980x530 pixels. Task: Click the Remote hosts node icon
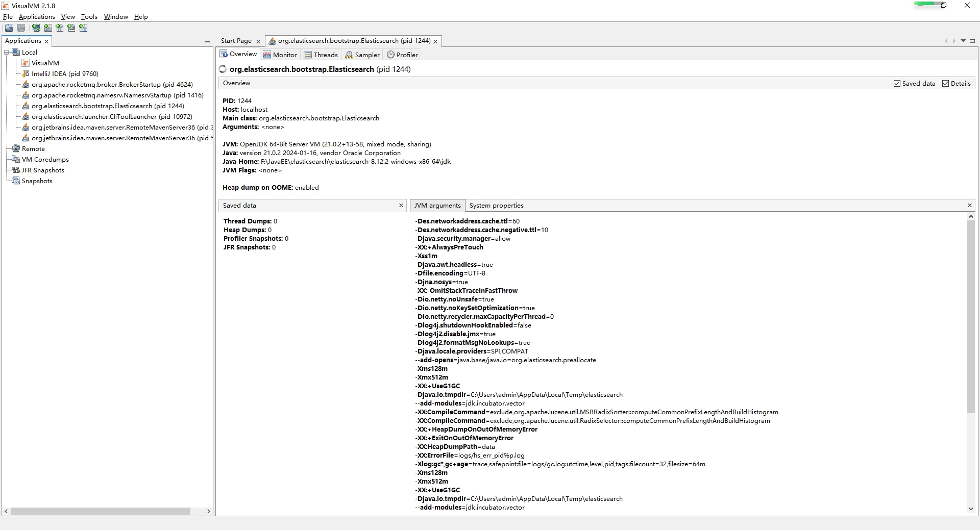click(x=16, y=148)
